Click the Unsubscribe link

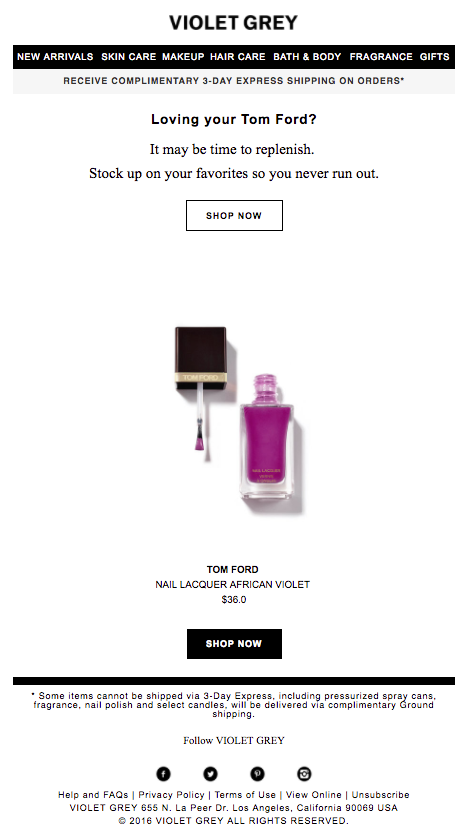(380, 795)
